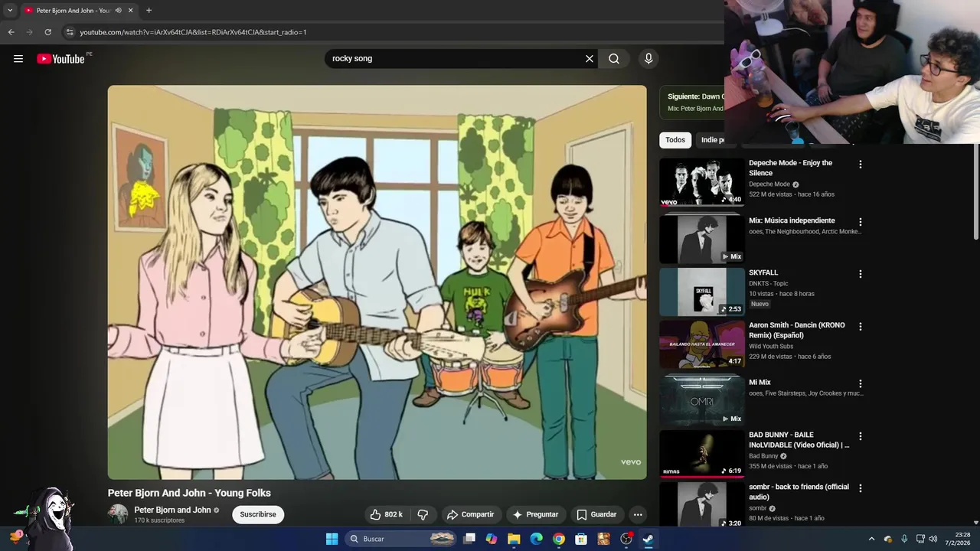Screen dimensions: 980x551
Task: Open File Explorer from the taskbar
Action: pos(514,539)
